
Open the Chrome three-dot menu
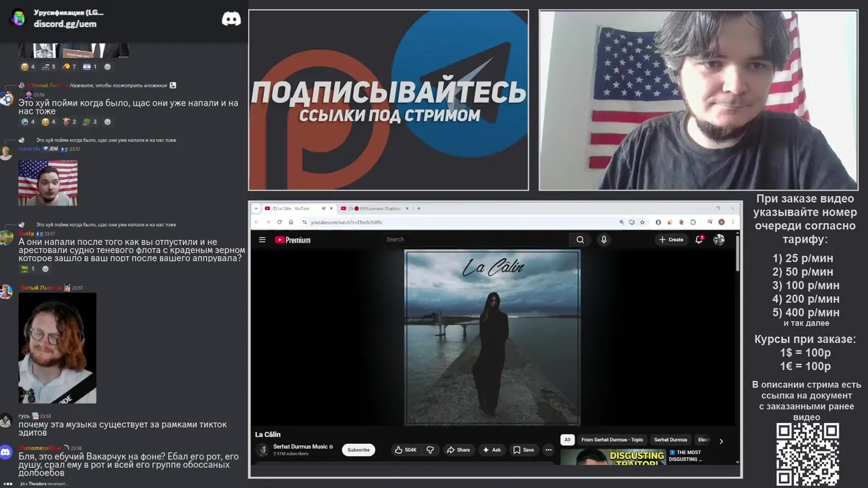pos(733,222)
